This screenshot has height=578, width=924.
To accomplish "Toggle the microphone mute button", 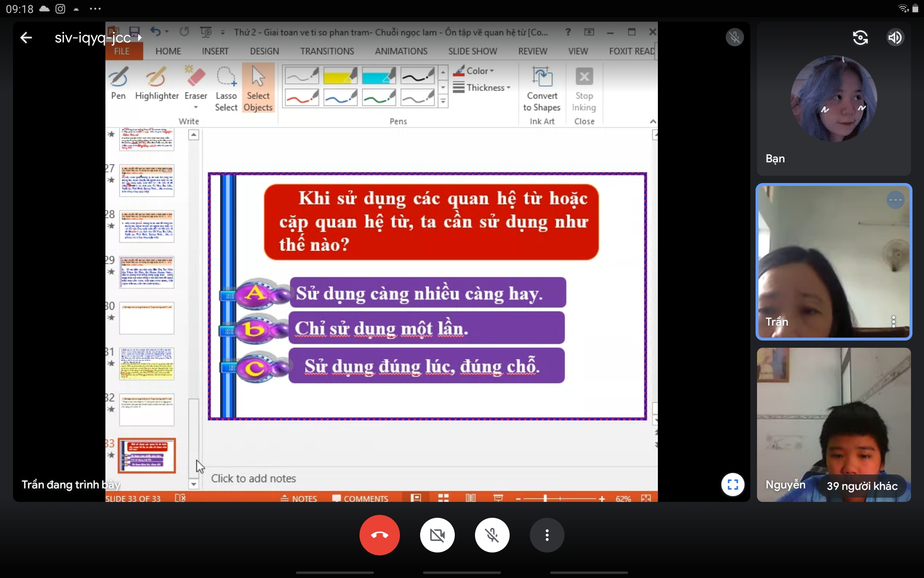I will point(492,535).
